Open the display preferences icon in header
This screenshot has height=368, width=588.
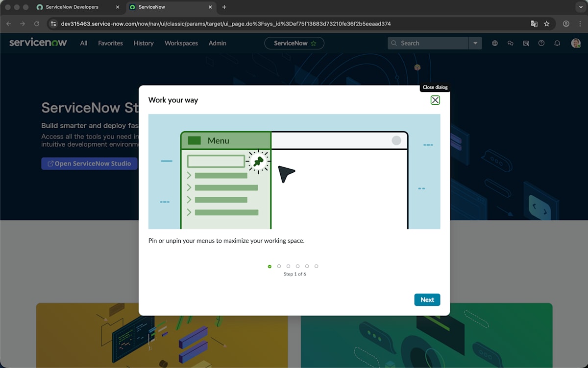click(x=526, y=43)
